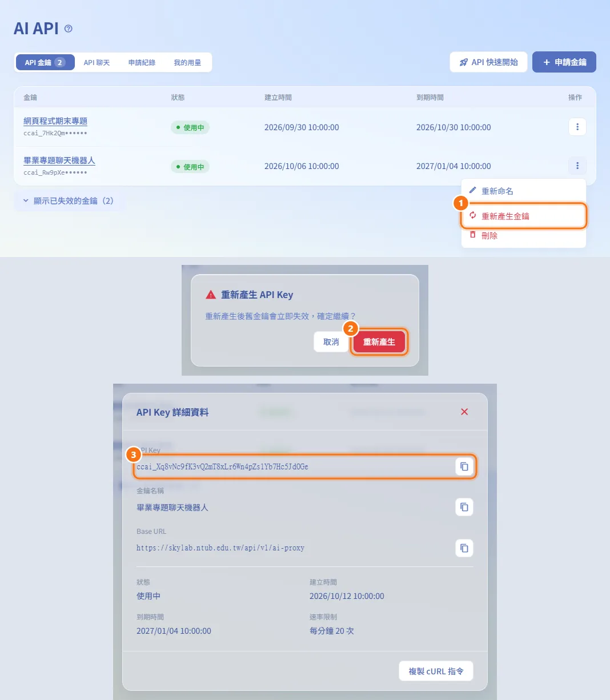The height and width of the screenshot is (700, 610).
Task: Click dialog creation time 2026/10/12 10:00:00
Action: [347, 596]
